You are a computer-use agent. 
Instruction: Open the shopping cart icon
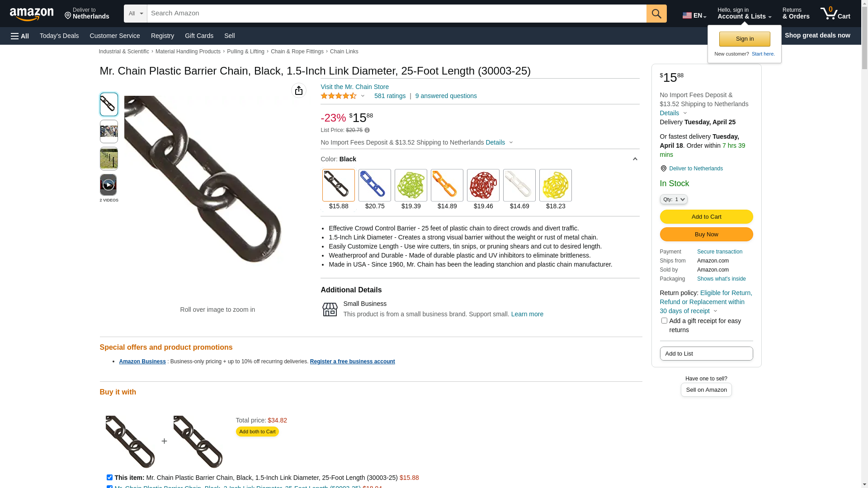click(835, 14)
